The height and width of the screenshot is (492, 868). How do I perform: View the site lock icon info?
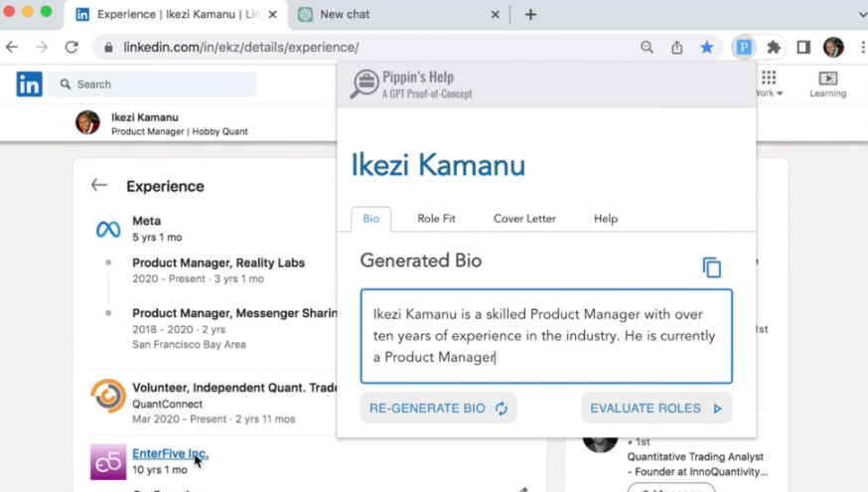pos(108,48)
